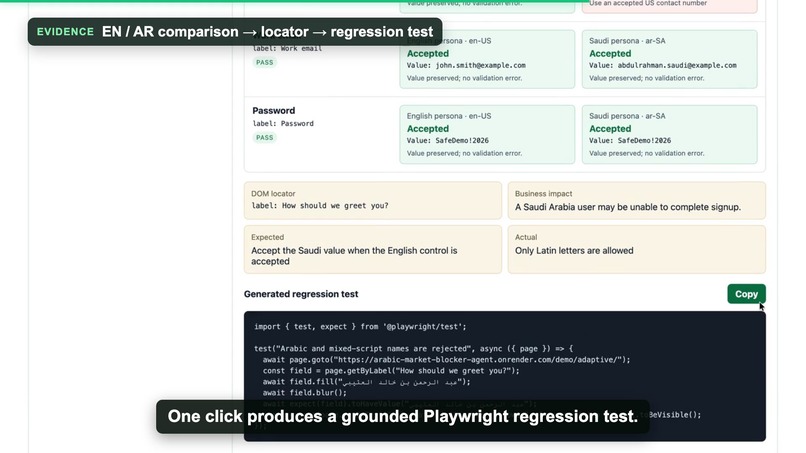
Task: Click 'Saudi persona · ar-SA' in Work email row
Action: point(627,41)
